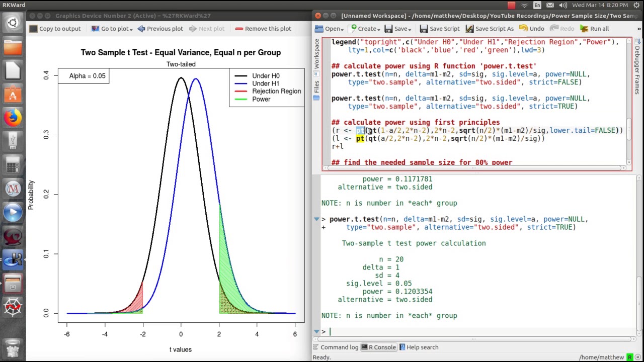Open the mail indicator in top bar
Viewport: 644px width, 362px height.
[x=550, y=5]
